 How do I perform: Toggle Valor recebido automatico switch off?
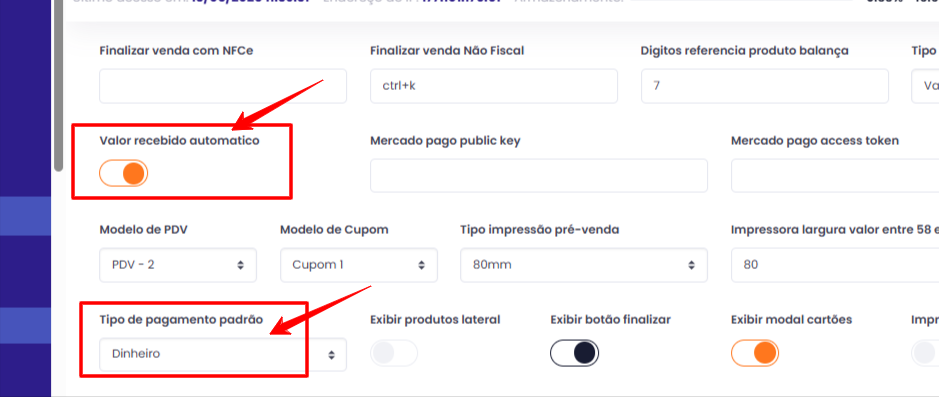coord(123,174)
